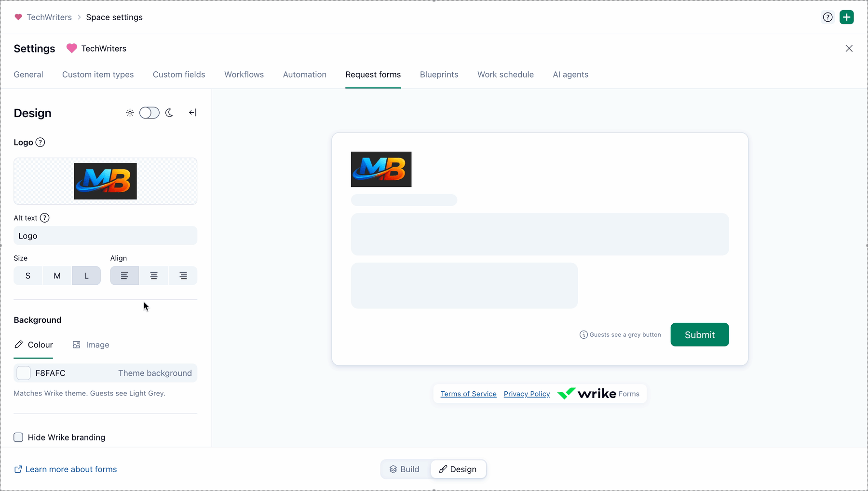Open the General settings tab
Viewport: 868px width, 491px height.
pyautogui.click(x=28, y=75)
